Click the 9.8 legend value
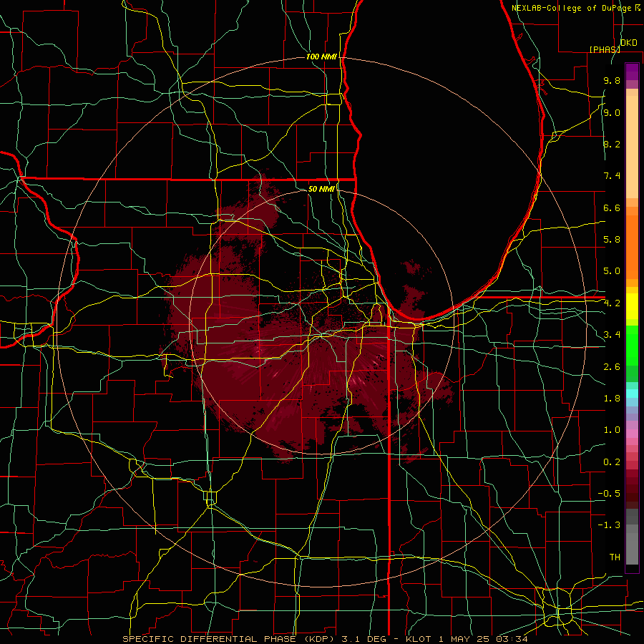The width and height of the screenshot is (644, 644). [612, 81]
